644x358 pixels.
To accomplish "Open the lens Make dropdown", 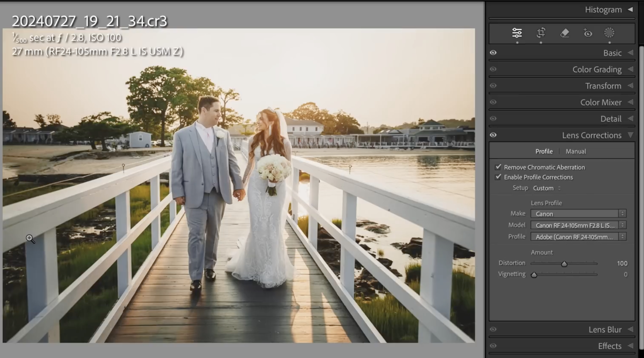I will [x=578, y=214].
